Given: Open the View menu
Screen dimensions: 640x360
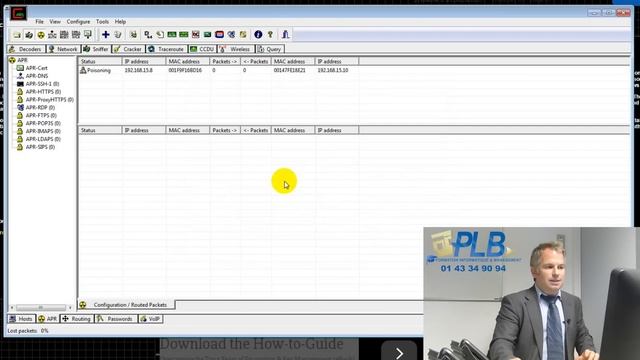Looking at the screenshot, I should (x=55, y=22).
